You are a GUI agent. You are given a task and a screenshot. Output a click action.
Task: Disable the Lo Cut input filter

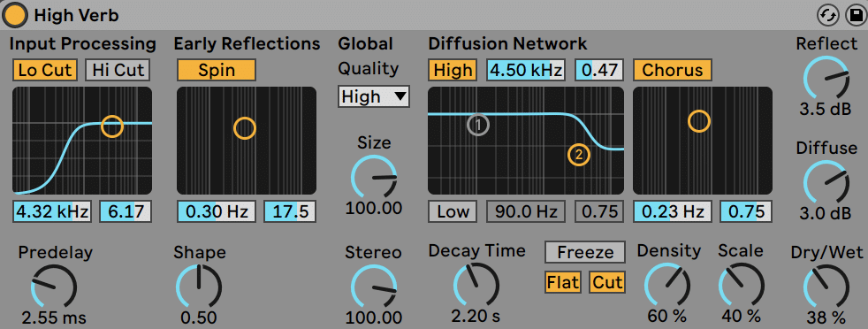(x=45, y=71)
